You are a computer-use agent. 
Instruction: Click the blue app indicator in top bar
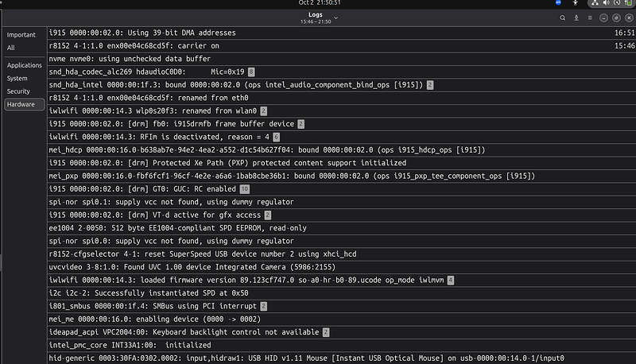[559, 2]
